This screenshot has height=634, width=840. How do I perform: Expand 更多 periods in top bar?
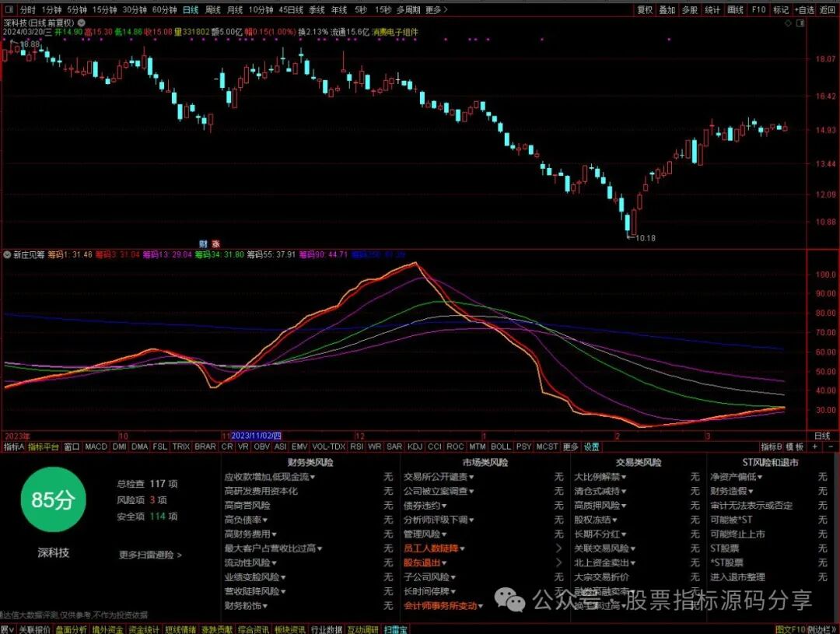(x=436, y=9)
